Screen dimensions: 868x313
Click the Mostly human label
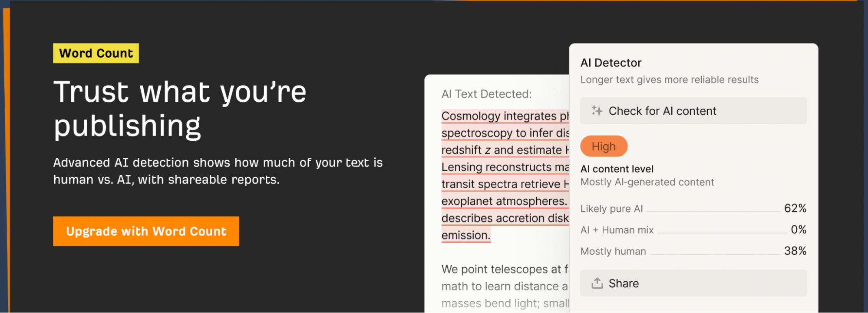click(613, 251)
